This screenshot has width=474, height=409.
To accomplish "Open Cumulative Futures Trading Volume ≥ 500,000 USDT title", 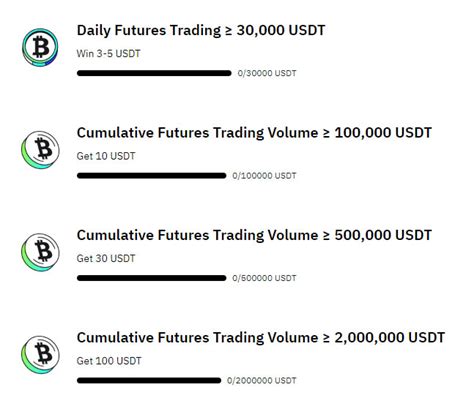I will tap(254, 235).
